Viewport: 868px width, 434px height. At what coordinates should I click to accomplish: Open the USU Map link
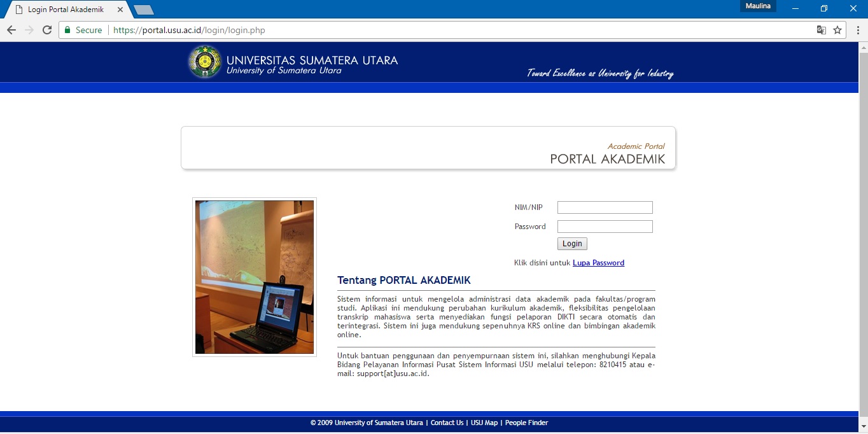coord(484,423)
